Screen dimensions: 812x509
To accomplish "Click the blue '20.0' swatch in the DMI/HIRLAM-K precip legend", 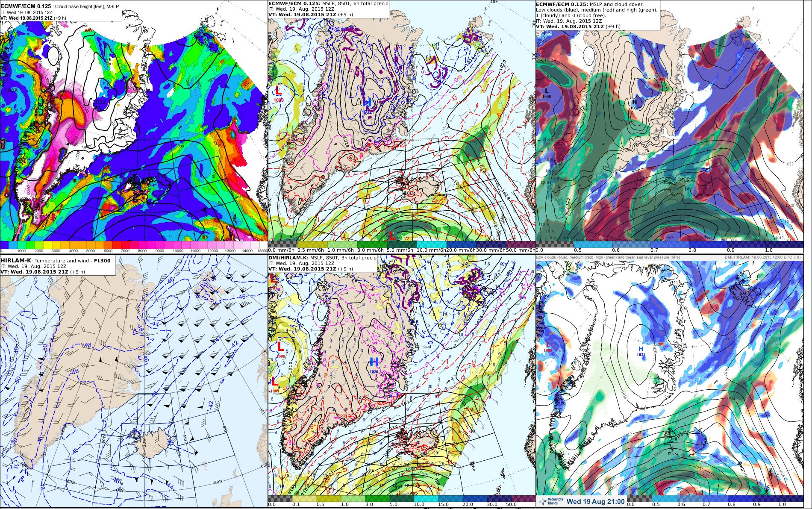I will click(x=475, y=498).
